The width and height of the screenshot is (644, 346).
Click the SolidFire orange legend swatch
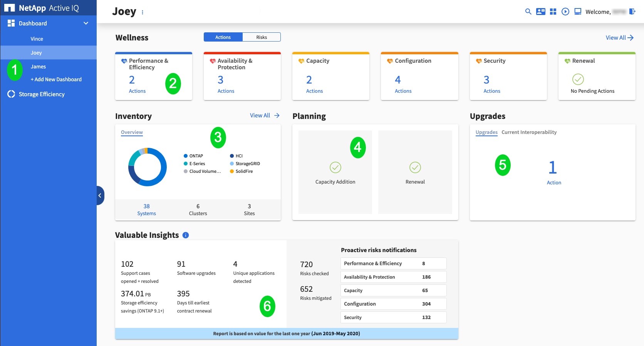click(x=232, y=171)
